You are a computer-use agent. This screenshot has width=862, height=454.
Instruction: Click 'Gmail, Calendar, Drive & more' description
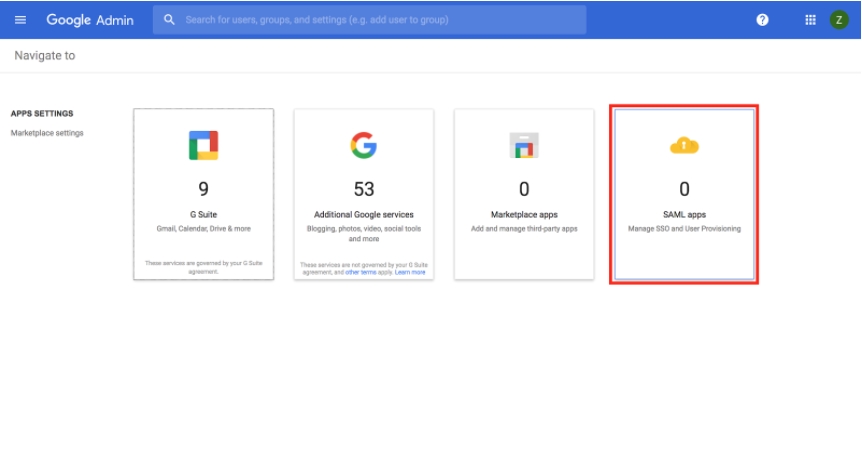point(203,229)
